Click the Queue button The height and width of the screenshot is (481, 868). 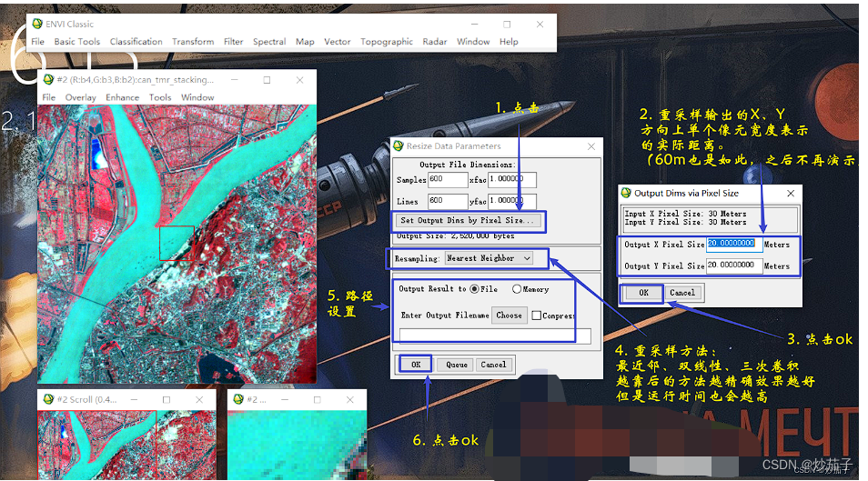456,365
